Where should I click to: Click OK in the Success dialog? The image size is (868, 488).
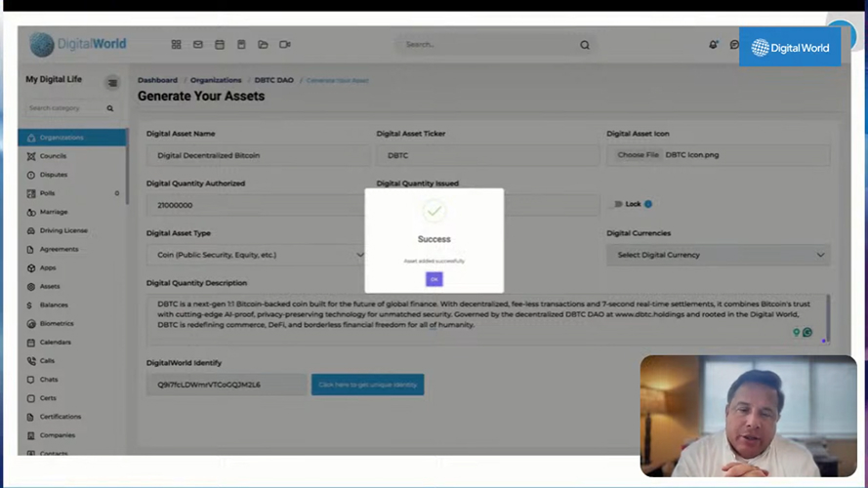[x=434, y=279]
